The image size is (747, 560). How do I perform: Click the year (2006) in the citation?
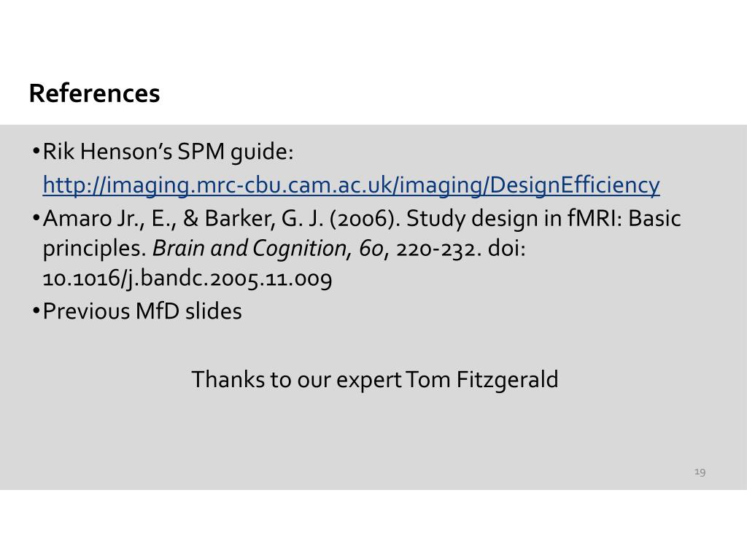365,219
